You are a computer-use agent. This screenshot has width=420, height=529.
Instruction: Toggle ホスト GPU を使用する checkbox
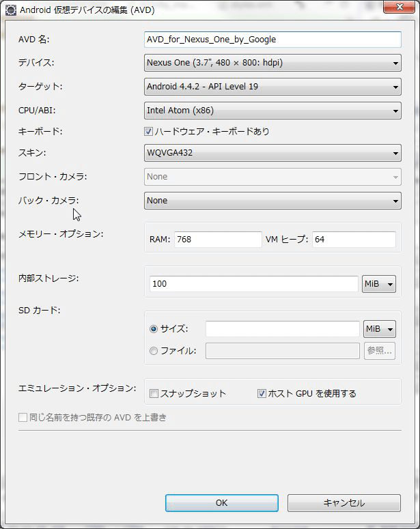[x=262, y=394]
